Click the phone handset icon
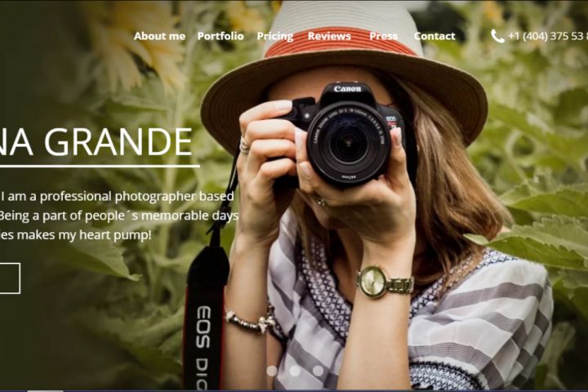The height and width of the screenshot is (392, 588). point(497,37)
